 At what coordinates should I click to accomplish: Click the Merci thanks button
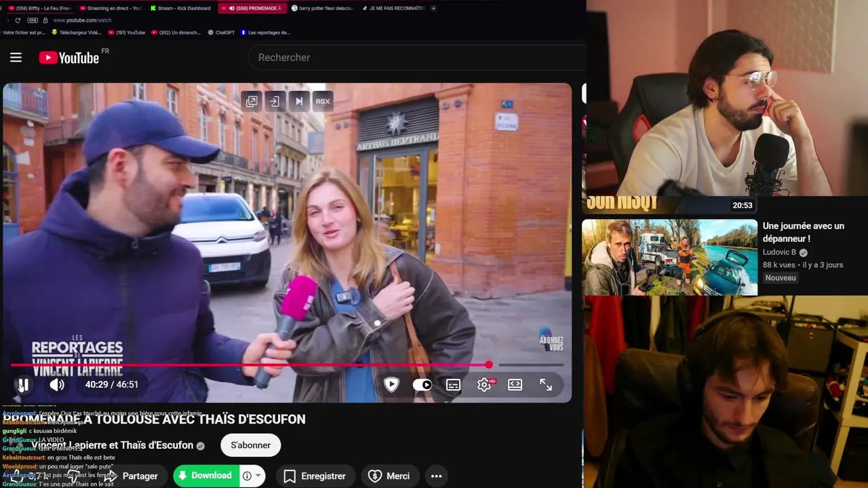(389, 476)
